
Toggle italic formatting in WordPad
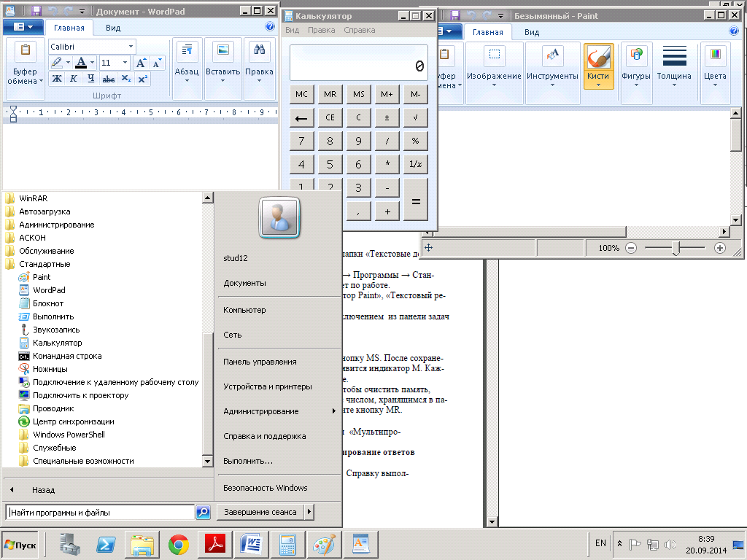click(x=74, y=79)
